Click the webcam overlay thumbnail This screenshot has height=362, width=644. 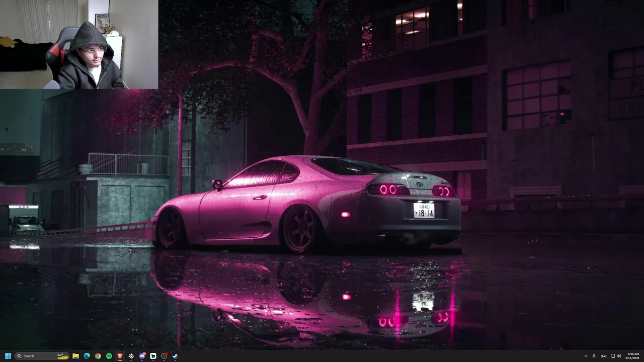79,44
